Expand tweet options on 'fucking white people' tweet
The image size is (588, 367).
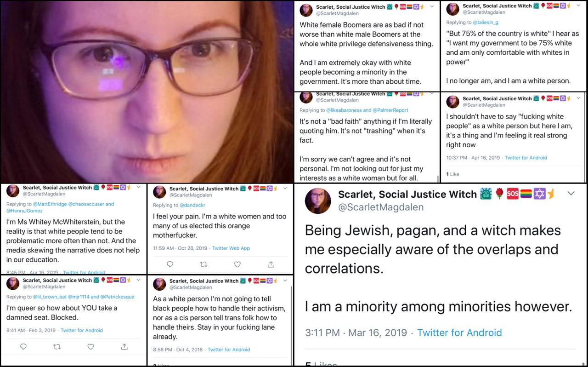[x=578, y=98]
